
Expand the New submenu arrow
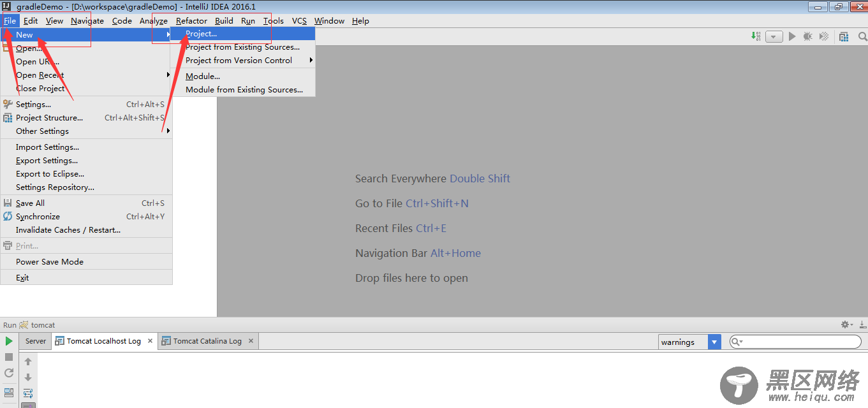pyautogui.click(x=168, y=34)
